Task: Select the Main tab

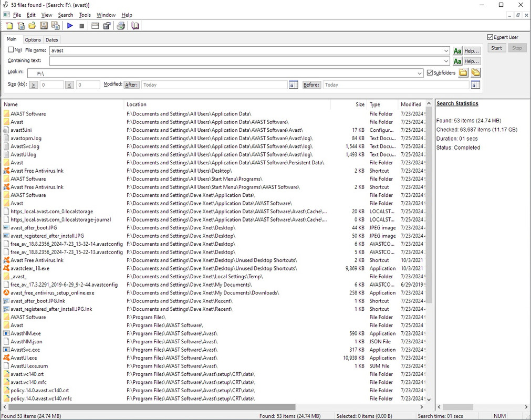Action: 12,39
